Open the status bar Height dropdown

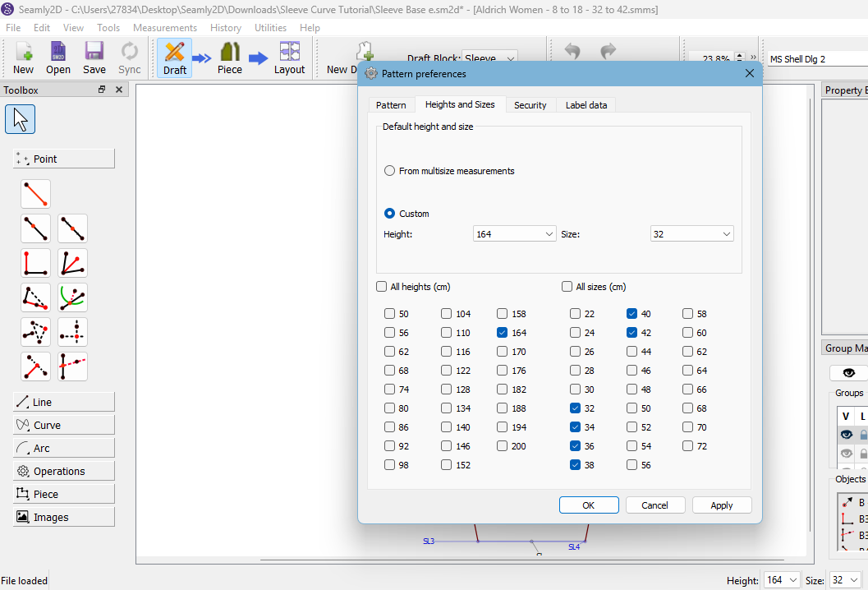click(x=781, y=580)
